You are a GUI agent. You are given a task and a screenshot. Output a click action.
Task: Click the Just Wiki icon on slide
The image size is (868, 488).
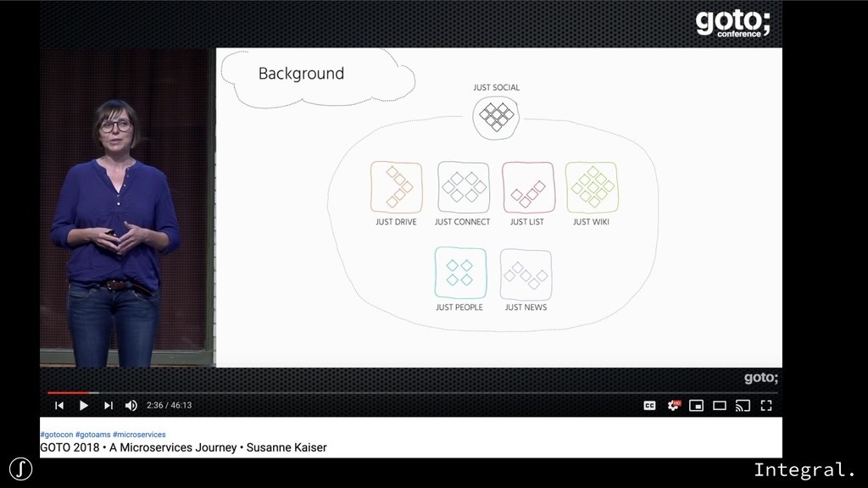point(592,187)
